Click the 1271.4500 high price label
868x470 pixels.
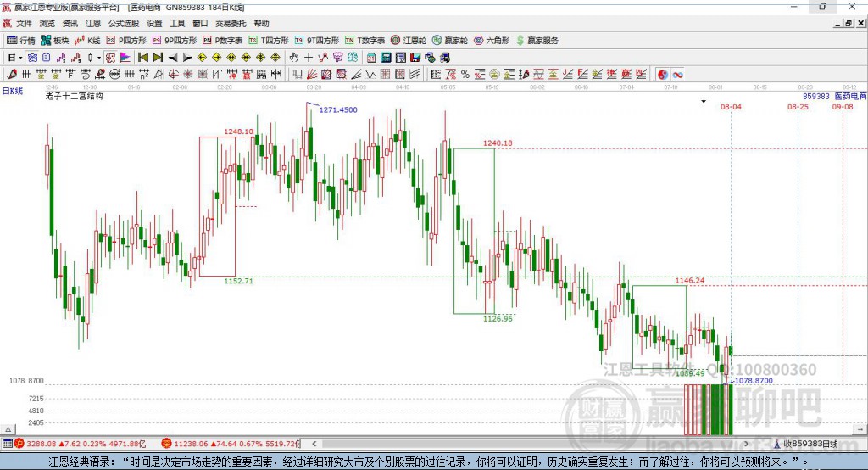click(338, 109)
